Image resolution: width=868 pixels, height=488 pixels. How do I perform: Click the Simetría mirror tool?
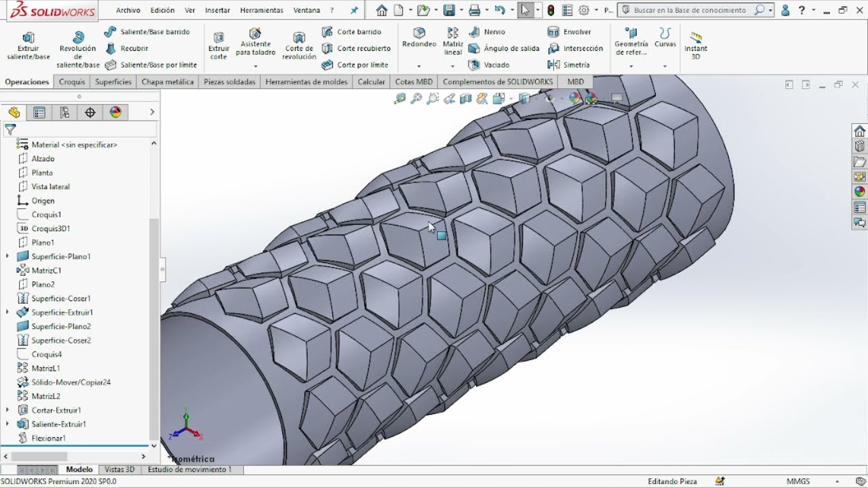pyautogui.click(x=569, y=65)
